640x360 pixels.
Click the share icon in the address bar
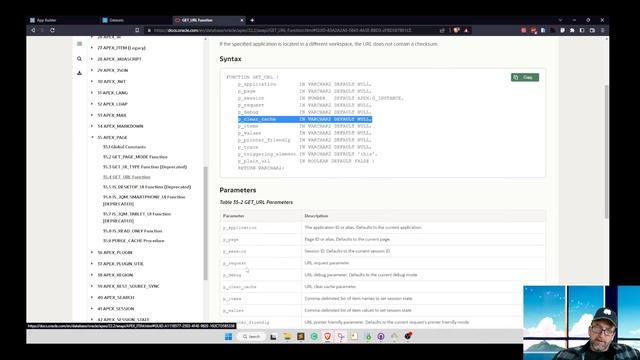pyautogui.click(x=442, y=30)
